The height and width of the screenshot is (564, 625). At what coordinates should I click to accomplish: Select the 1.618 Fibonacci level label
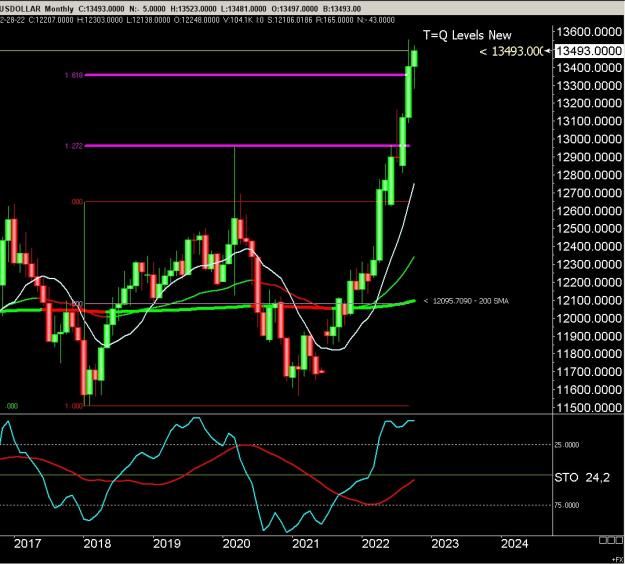point(74,75)
